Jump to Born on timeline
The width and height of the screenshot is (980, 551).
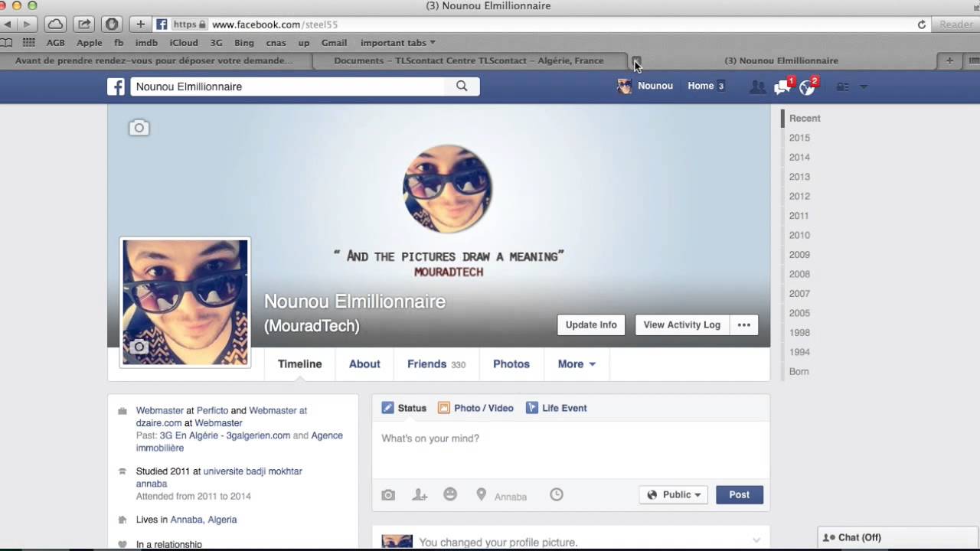799,372
